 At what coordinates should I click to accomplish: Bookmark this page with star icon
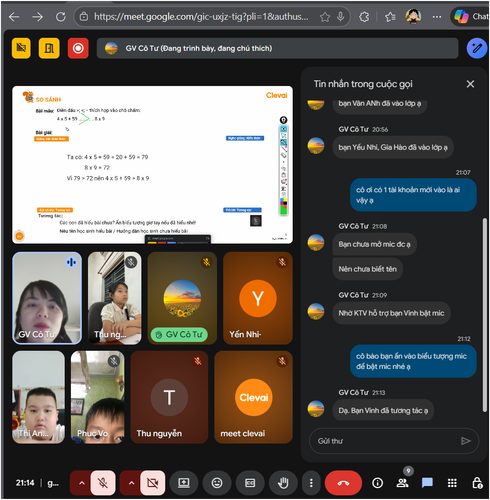coord(324,16)
